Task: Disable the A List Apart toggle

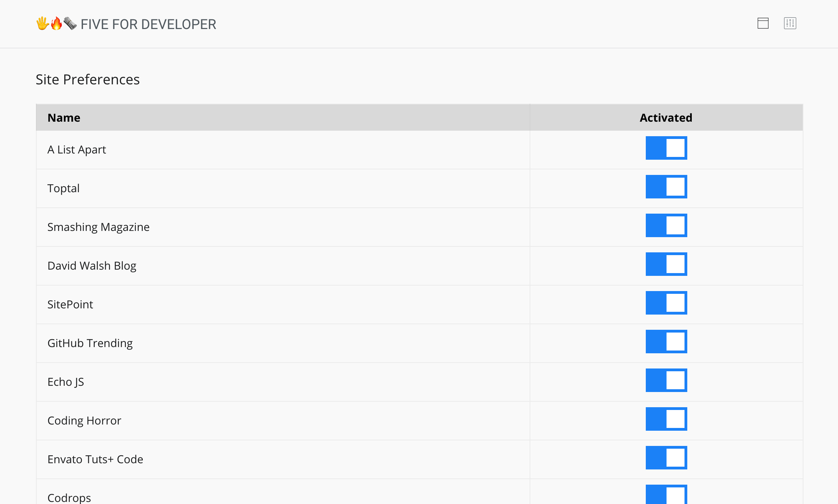Action: tap(666, 148)
